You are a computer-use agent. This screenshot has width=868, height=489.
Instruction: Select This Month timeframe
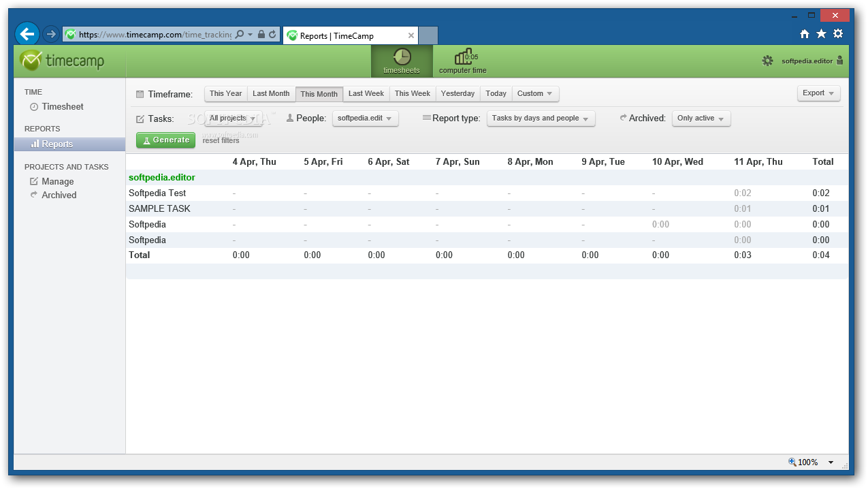(x=319, y=94)
